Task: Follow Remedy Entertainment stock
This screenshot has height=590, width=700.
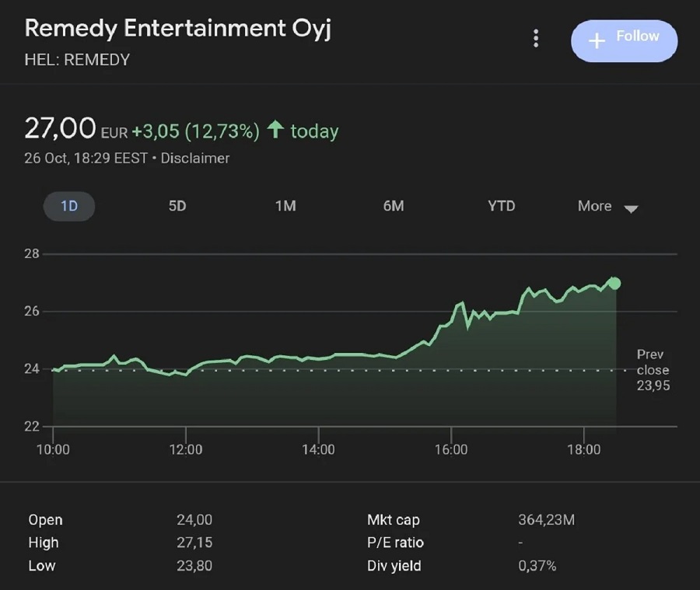Action: click(624, 40)
